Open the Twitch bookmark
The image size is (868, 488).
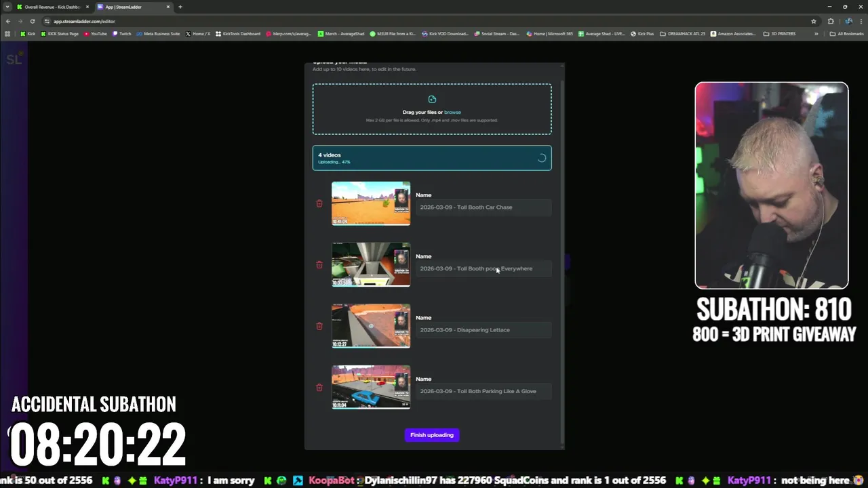[x=122, y=33]
